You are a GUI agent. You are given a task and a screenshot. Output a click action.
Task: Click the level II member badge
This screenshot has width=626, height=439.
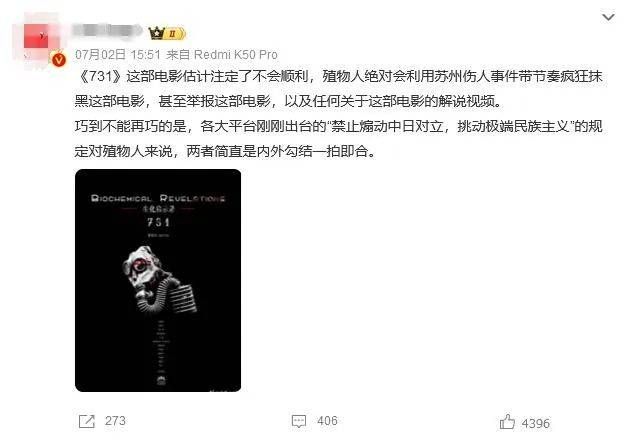click(176, 34)
